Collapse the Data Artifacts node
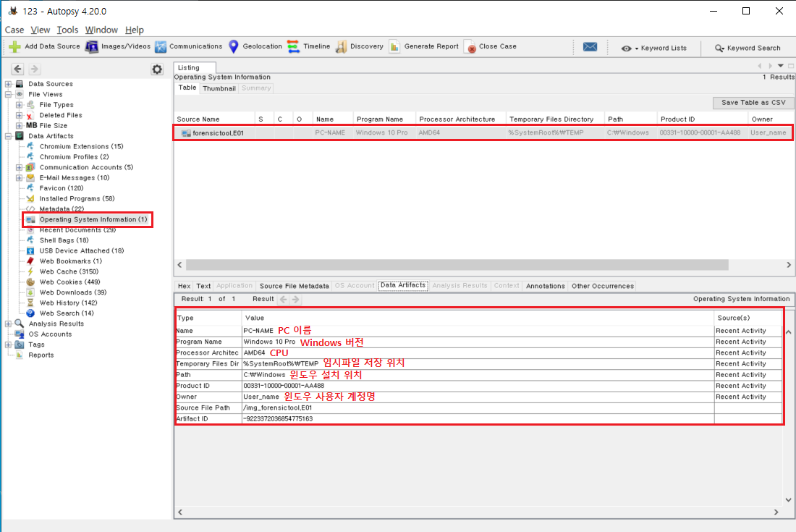 point(9,136)
